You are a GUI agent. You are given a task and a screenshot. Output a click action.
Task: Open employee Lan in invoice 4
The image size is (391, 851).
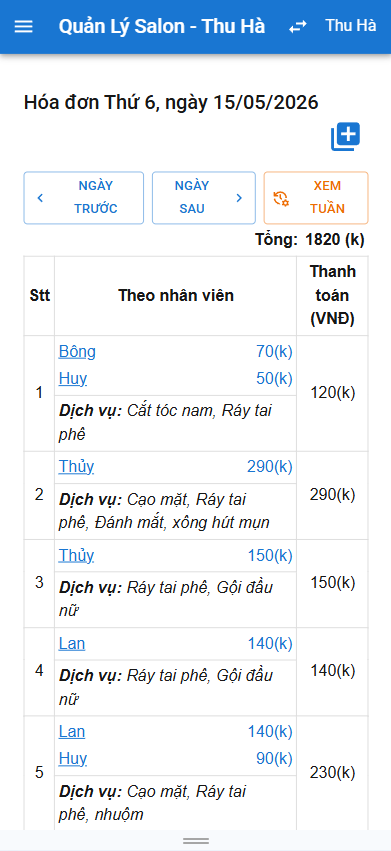(72, 644)
